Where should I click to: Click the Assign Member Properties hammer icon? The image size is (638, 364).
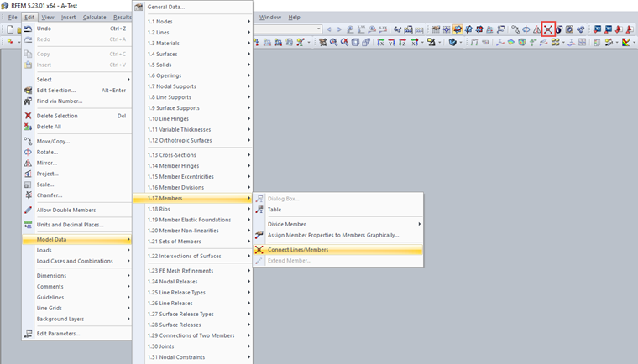259,235
